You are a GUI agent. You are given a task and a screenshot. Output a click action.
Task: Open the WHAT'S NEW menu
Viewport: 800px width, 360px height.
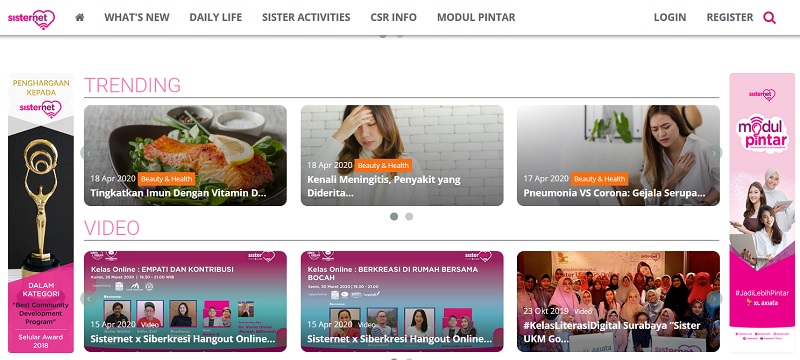(x=137, y=17)
